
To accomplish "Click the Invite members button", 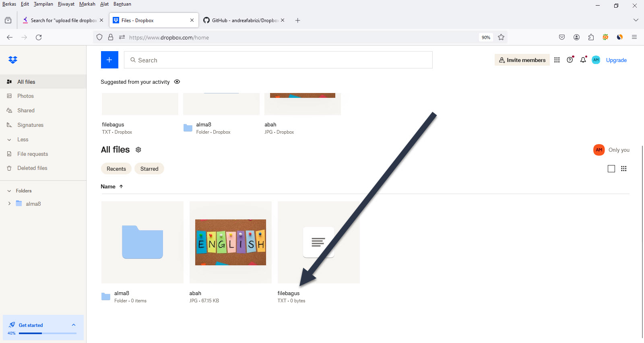I will [522, 60].
